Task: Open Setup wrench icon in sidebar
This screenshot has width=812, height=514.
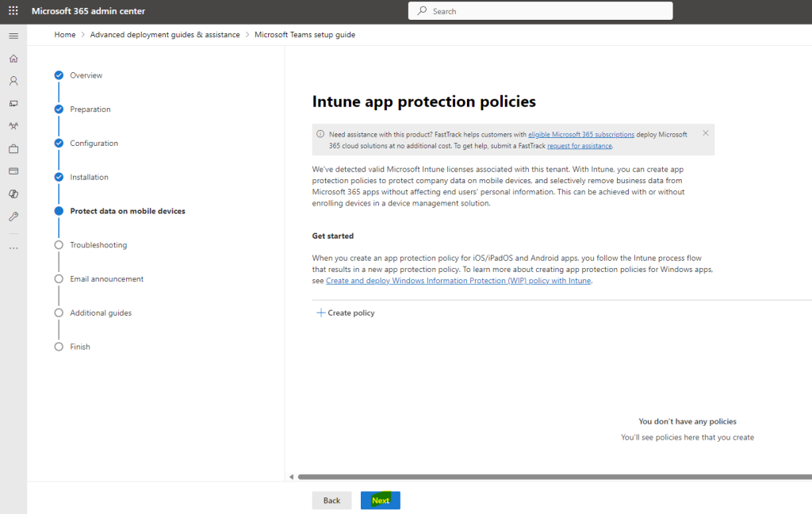Action: coord(13,217)
